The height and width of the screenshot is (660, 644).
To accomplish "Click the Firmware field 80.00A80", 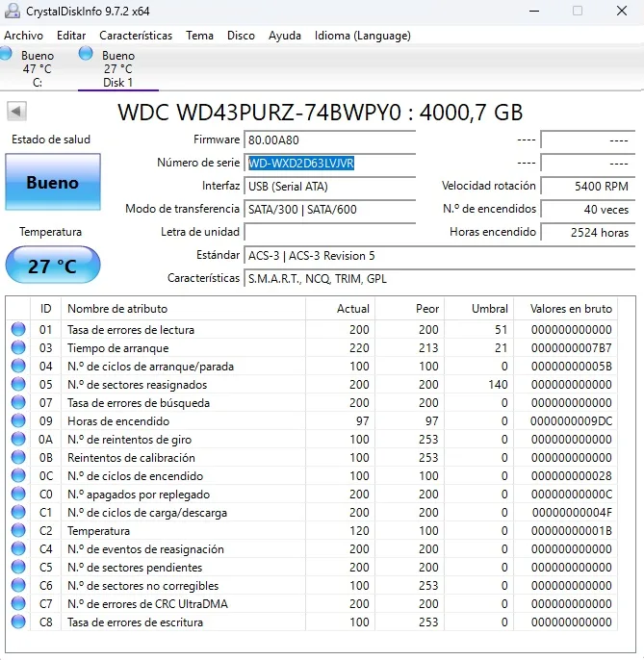I will coord(330,140).
